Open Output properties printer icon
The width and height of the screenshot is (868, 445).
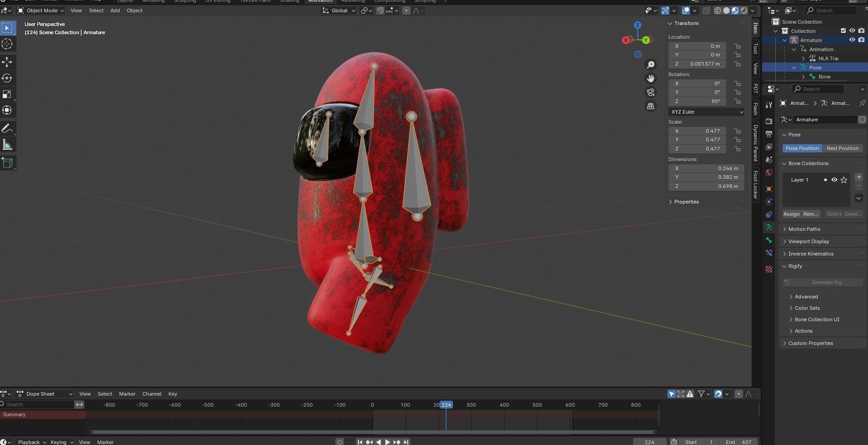769,134
